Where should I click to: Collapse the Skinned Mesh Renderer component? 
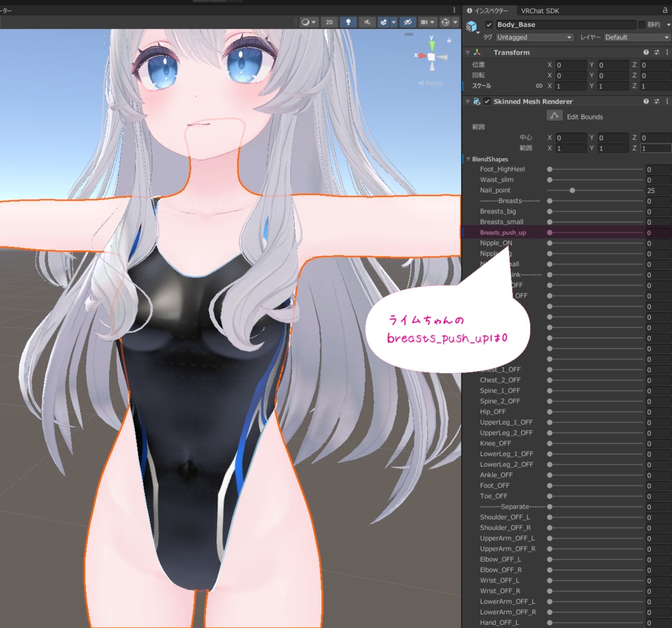coord(468,102)
